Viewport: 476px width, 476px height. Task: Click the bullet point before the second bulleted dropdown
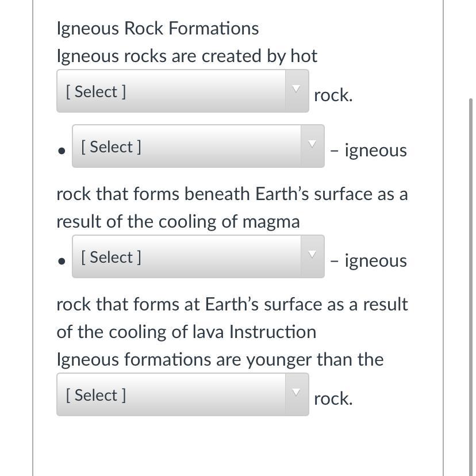62,262
